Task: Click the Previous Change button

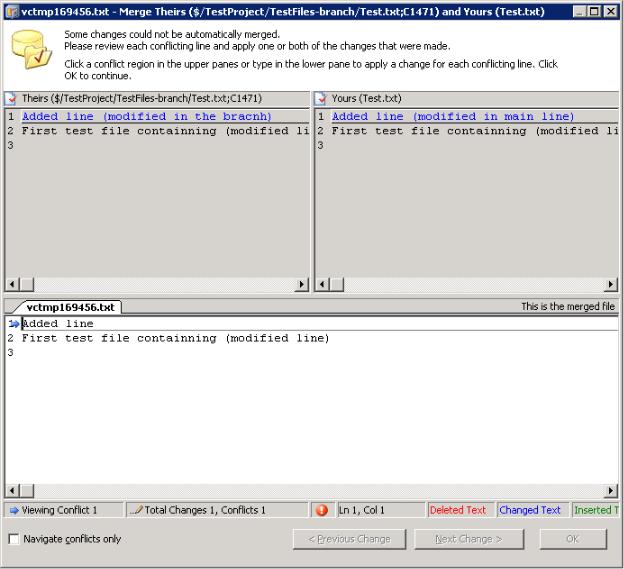Action: coord(350,539)
